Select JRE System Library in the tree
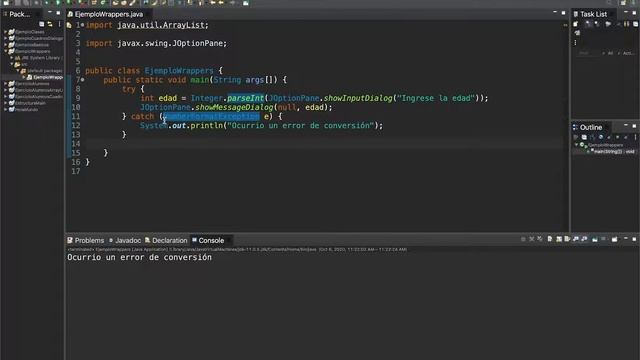 pyautogui.click(x=42, y=58)
